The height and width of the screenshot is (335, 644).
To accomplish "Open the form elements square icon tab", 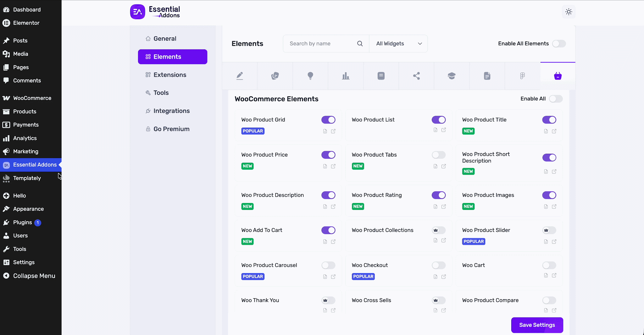I will (381, 76).
